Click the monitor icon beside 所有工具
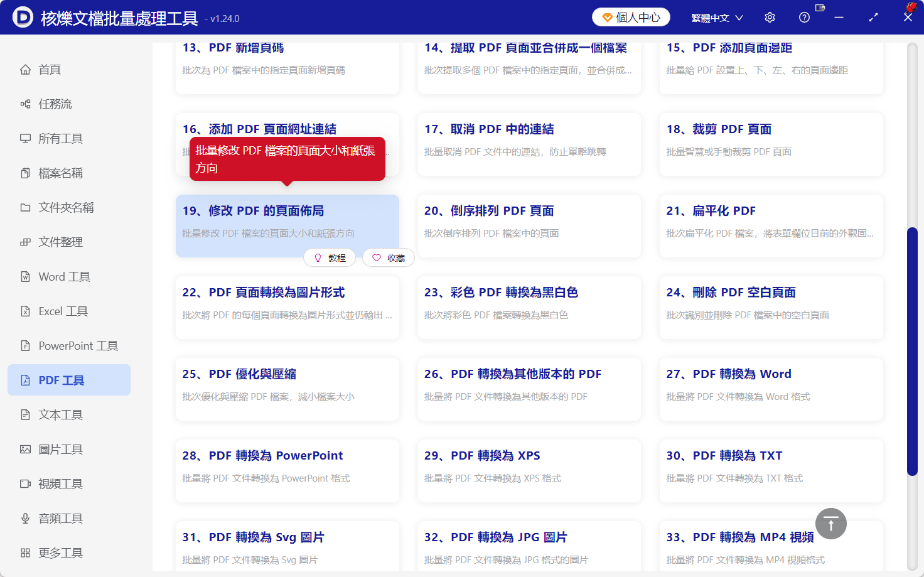The image size is (924, 577). point(25,139)
